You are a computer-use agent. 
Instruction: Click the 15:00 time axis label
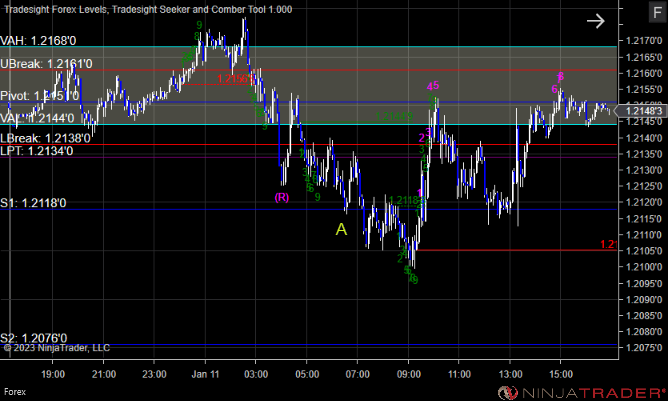pyautogui.click(x=561, y=374)
